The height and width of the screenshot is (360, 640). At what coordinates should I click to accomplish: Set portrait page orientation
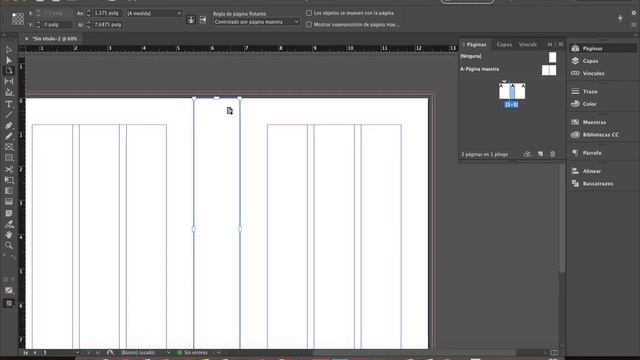tap(191, 20)
